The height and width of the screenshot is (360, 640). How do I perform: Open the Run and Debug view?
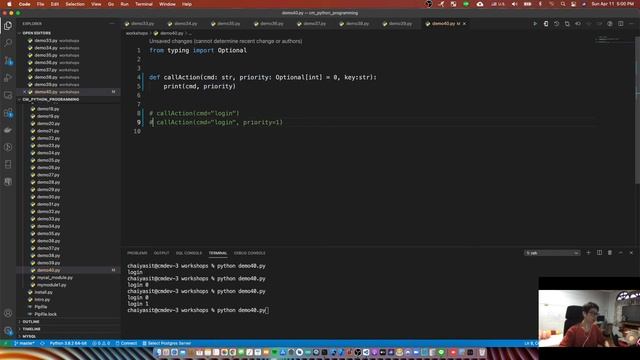[8, 78]
